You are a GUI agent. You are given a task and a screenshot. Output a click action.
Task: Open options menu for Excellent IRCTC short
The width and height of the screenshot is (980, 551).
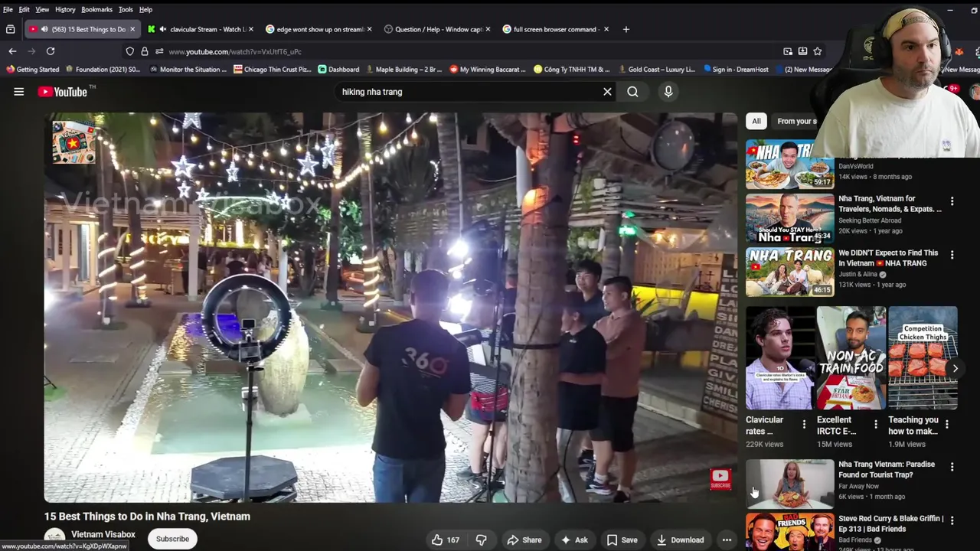876,424
